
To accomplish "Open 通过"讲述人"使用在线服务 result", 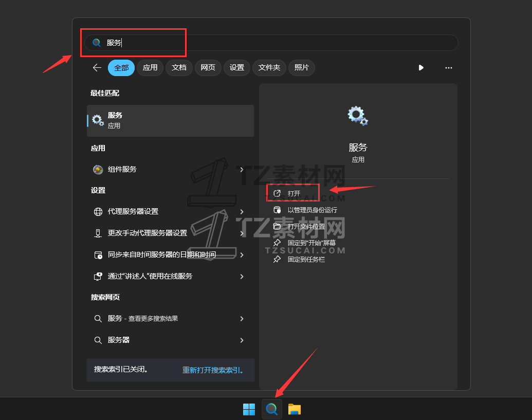I will tap(170, 277).
